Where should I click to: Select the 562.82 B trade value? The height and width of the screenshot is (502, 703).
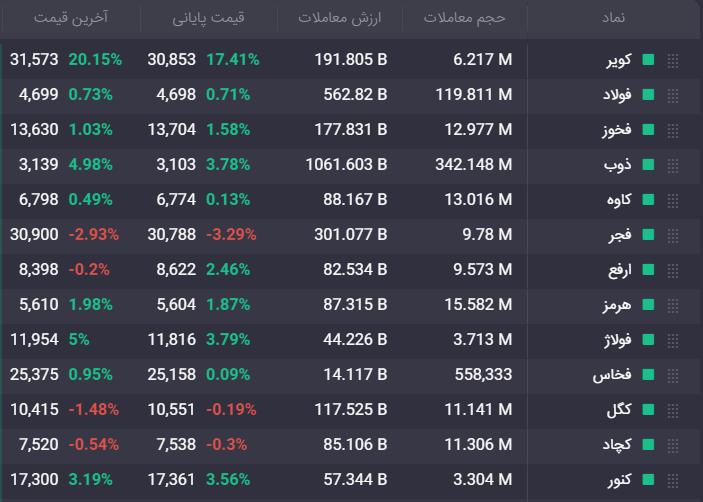(x=355, y=95)
